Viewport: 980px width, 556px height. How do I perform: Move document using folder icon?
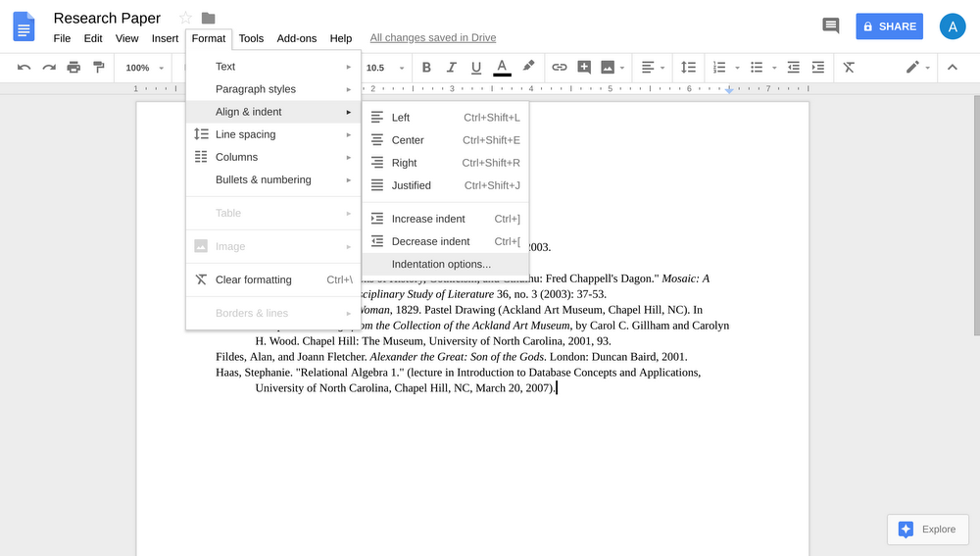(208, 18)
